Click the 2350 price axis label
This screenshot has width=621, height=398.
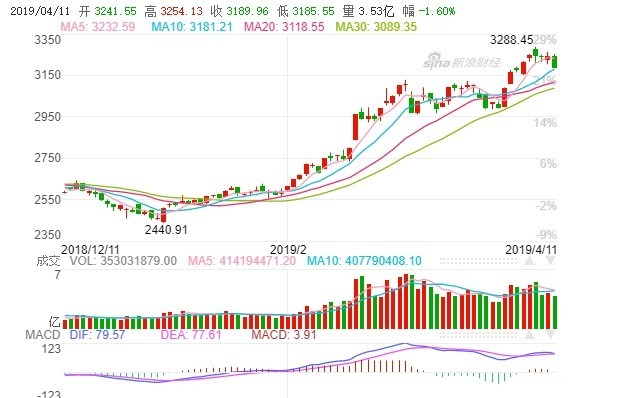coord(48,234)
